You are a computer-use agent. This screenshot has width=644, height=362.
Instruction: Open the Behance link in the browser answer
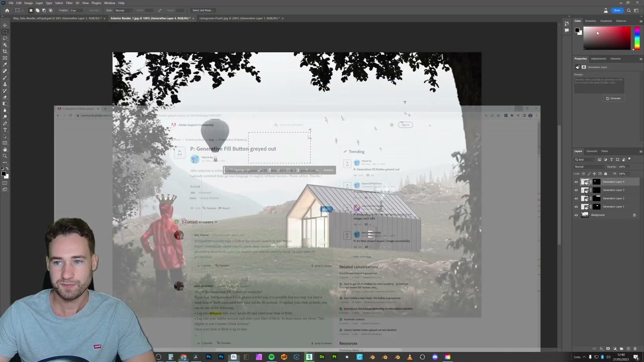tap(215, 313)
